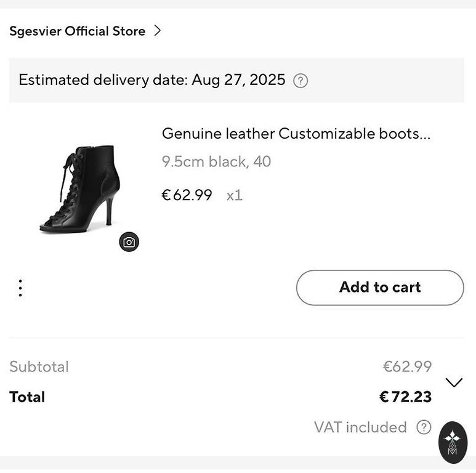Open the floating assistant icon at bottom right
Image resolution: width=476 pixels, height=473 pixels.
click(x=453, y=442)
